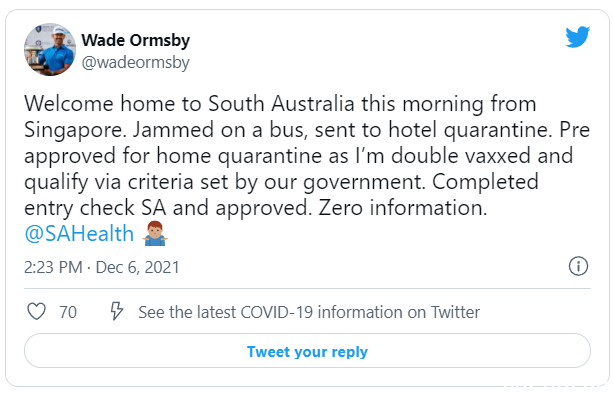Screen dimensions: 613x394
Task: Open the 2:23 PM timestamp
Action: click(x=53, y=267)
